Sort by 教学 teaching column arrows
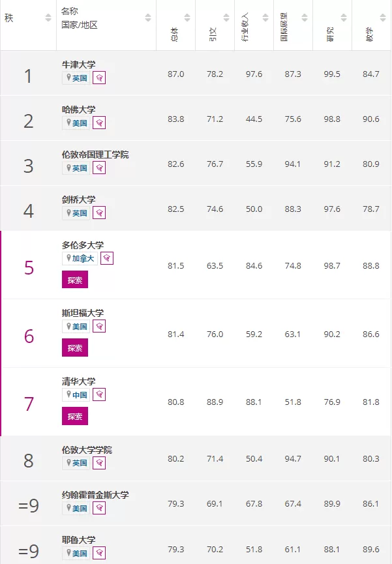This screenshot has width=392, height=564. pos(383,17)
